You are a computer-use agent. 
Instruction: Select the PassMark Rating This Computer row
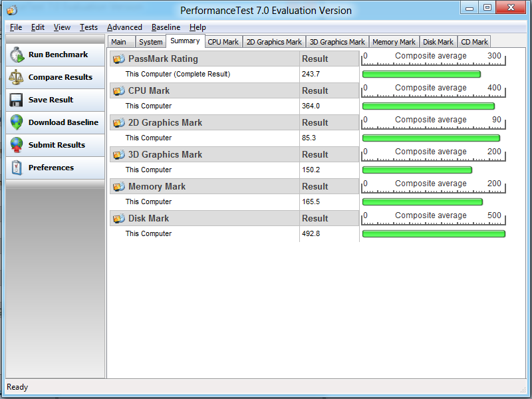click(178, 74)
